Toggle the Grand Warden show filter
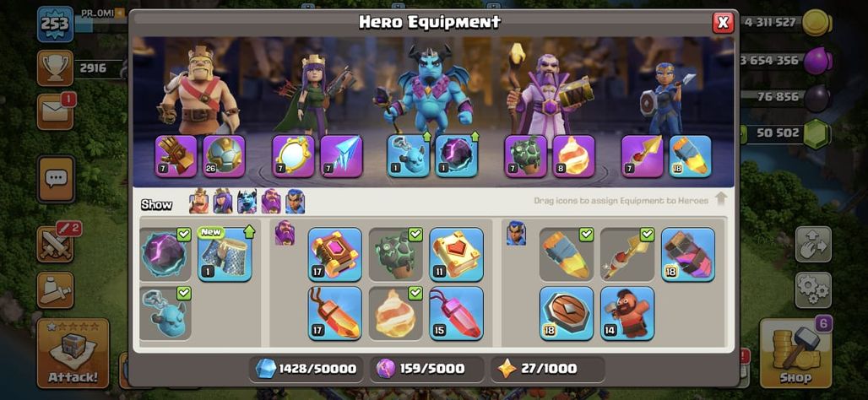Viewport: 868px width, 400px height. click(271, 202)
